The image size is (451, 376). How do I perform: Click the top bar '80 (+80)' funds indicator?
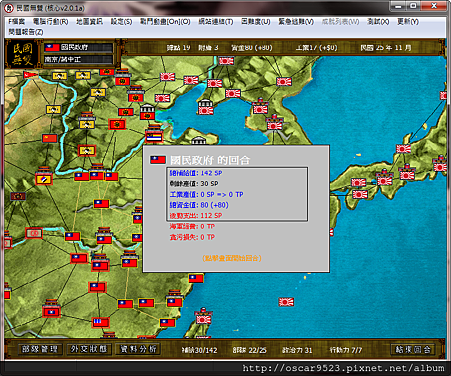pyautogui.click(x=252, y=48)
